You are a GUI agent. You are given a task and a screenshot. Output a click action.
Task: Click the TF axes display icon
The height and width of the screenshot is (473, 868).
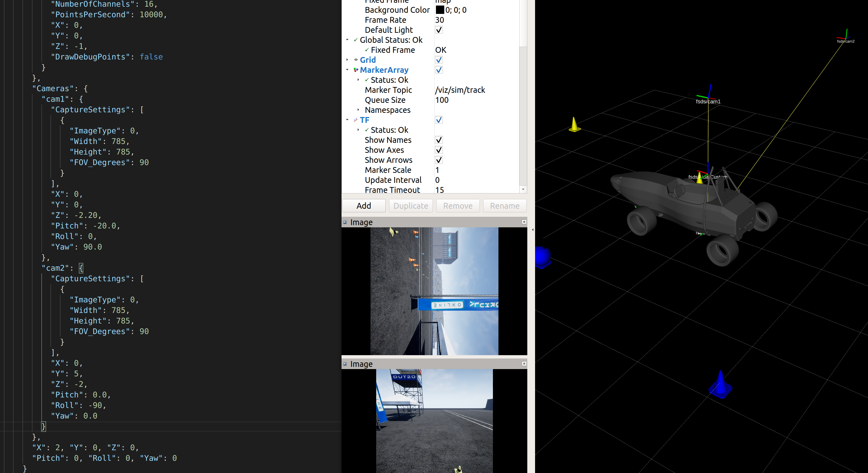pyautogui.click(x=355, y=120)
